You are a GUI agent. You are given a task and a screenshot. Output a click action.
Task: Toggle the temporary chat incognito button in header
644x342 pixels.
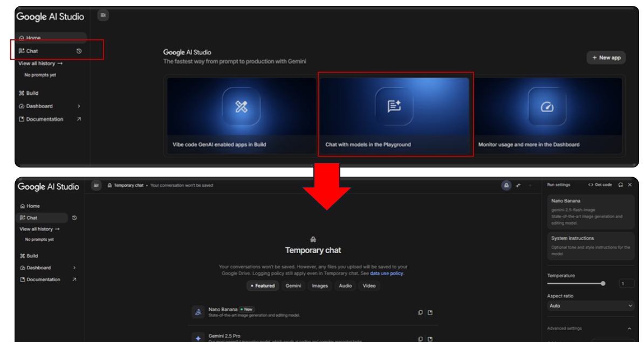(x=506, y=185)
